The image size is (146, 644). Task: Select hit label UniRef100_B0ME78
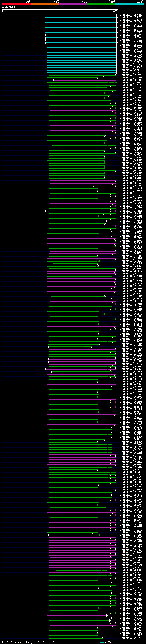point(131,85)
